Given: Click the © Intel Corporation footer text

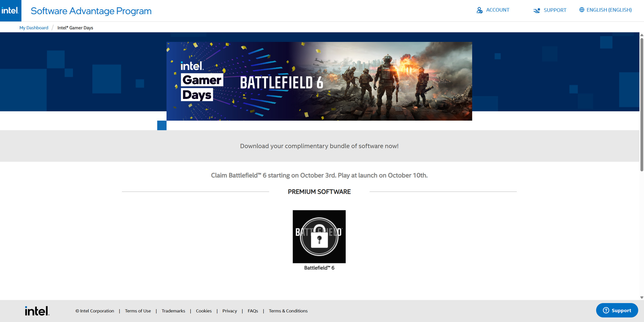Looking at the screenshot, I should [x=95, y=311].
